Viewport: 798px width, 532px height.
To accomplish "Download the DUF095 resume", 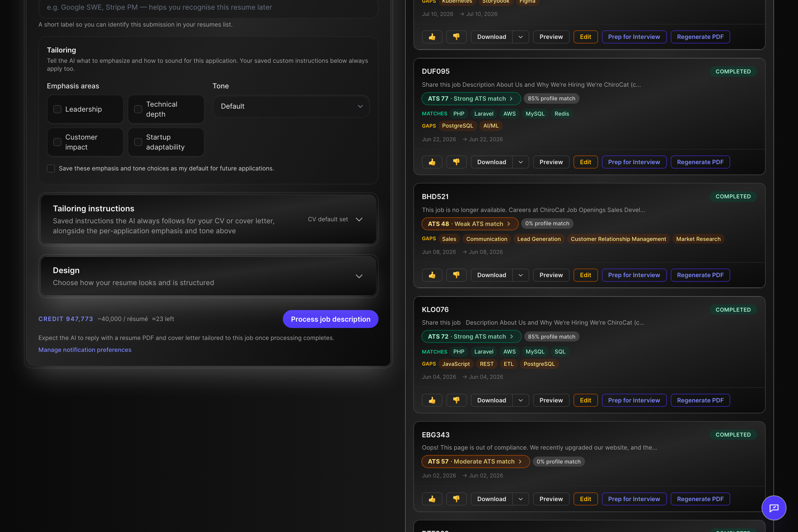I will (x=491, y=162).
